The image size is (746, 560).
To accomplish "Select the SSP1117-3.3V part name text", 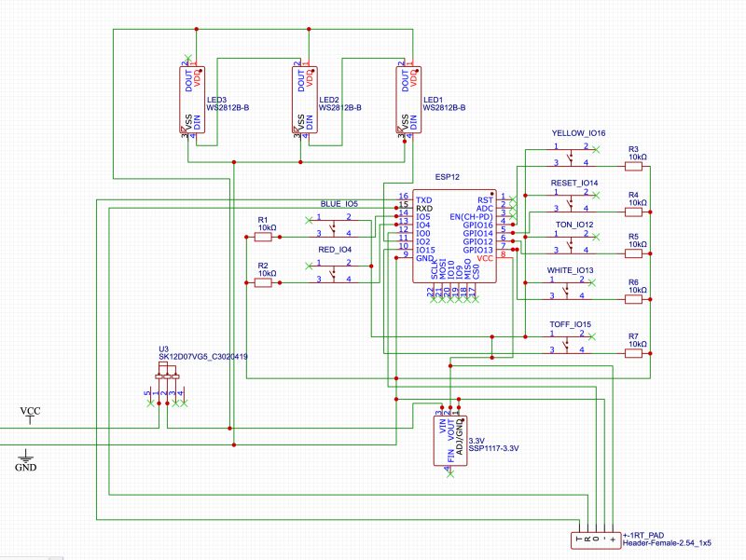I will tap(494, 448).
